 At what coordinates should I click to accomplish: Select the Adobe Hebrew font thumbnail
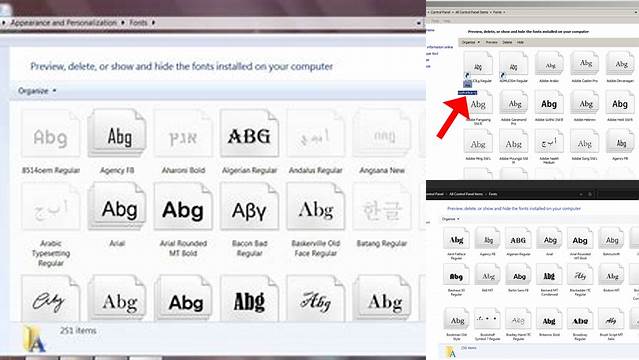pyautogui.click(x=585, y=104)
